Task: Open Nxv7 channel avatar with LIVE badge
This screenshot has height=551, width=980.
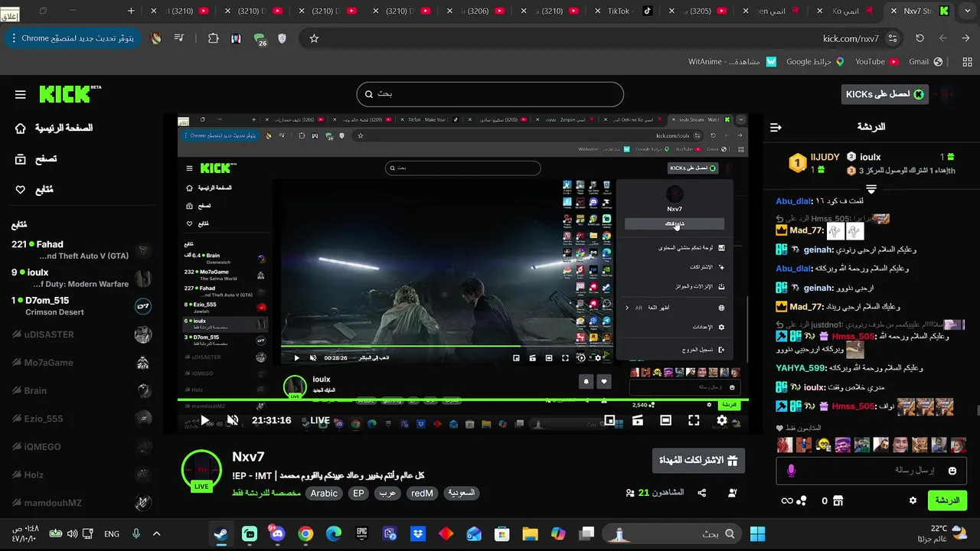Action: point(201,470)
